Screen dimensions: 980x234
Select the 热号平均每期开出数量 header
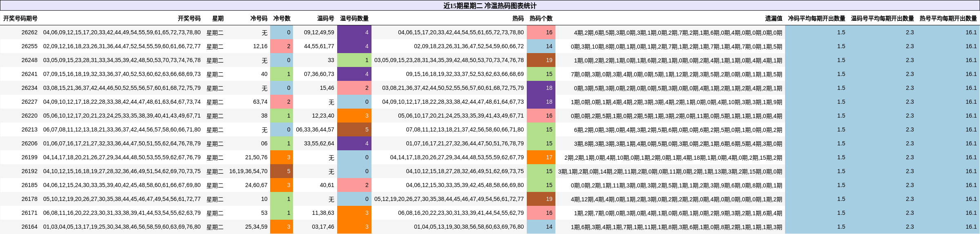pos(948,18)
